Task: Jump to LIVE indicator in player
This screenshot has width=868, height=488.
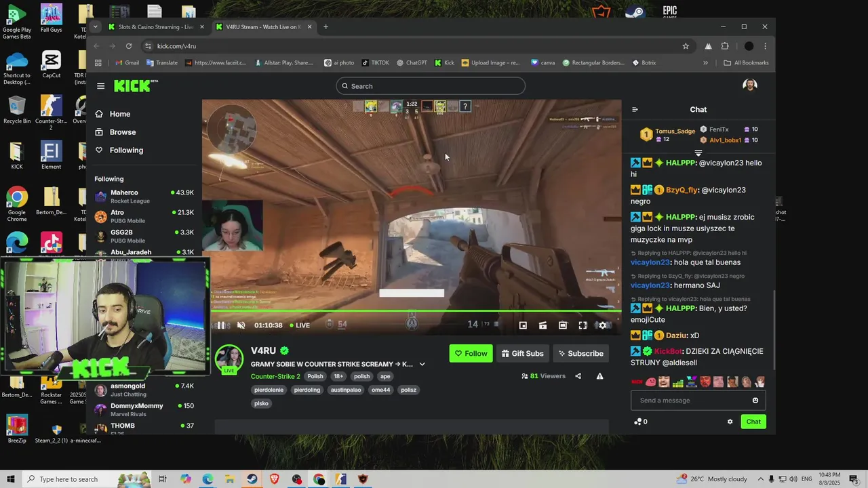Action: point(300,325)
